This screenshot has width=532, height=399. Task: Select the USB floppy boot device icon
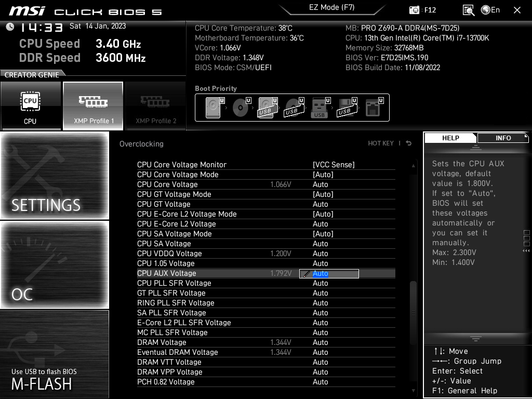pyautogui.click(x=347, y=108)
